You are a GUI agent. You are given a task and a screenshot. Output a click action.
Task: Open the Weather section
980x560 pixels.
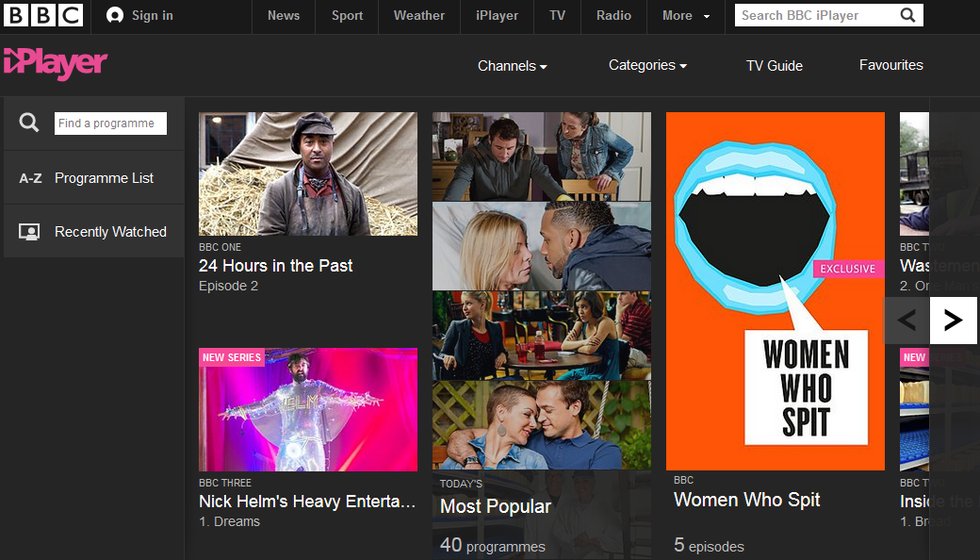[419, 16]
